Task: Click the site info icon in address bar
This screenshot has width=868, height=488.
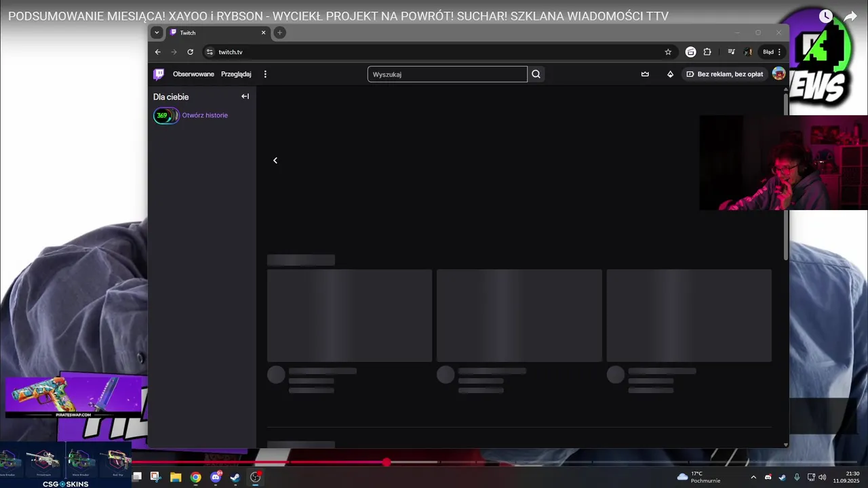Action: (210, 52)
